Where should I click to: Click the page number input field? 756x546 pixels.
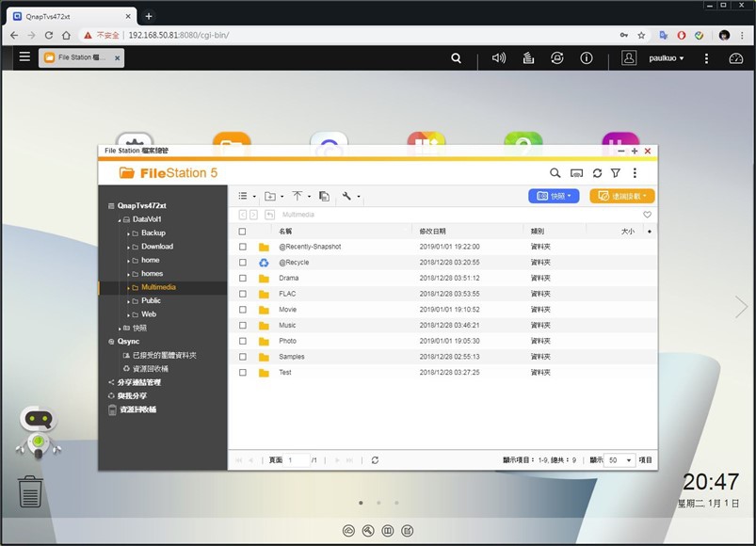(x=297, y=460)
